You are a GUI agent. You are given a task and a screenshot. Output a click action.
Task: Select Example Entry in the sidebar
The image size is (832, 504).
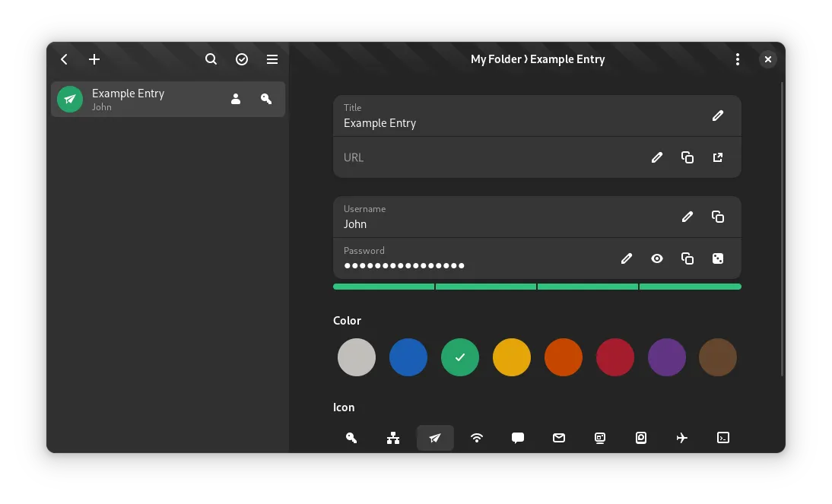144,100
